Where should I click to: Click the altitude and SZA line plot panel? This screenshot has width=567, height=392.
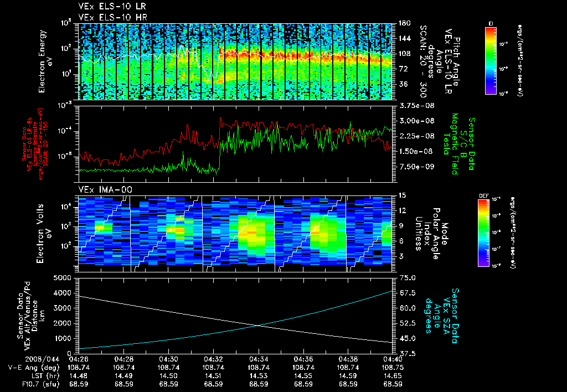235,316
